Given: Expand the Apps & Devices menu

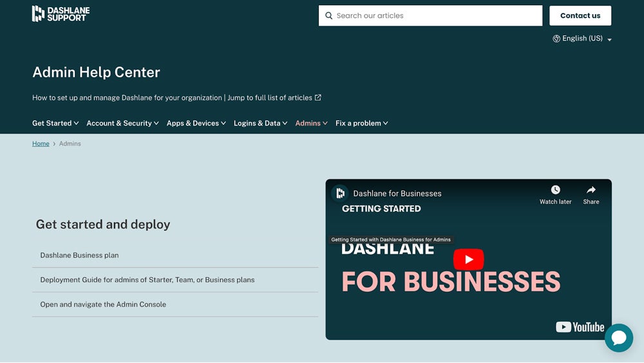Looking at the screenshot, I should tap(196, 123).
